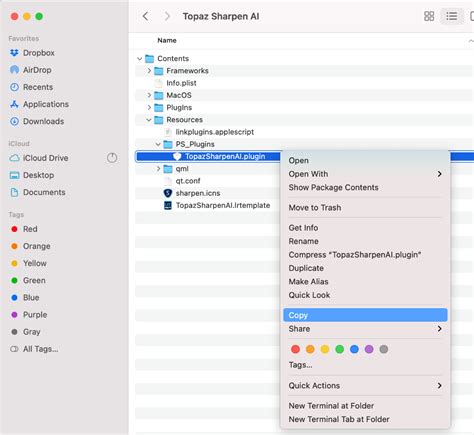Expand the PlugIns folder
Viewport: 474px width, 435px height.
click(149, 108)
